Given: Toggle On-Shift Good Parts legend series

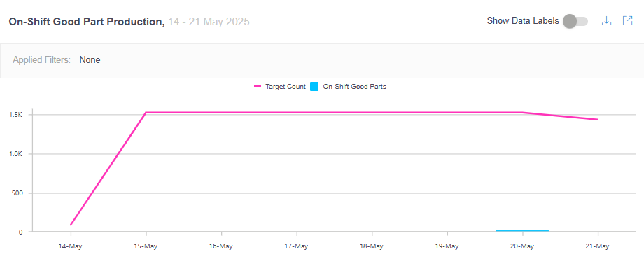Looking at the screenshot, I should [349, 87].
